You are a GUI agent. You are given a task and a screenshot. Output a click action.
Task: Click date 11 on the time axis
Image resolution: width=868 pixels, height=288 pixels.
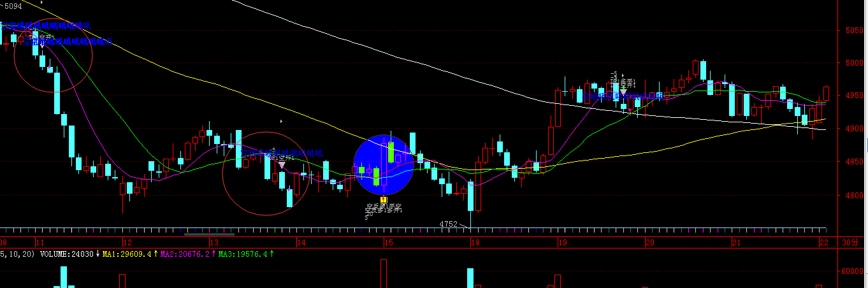tap(39, 243)
